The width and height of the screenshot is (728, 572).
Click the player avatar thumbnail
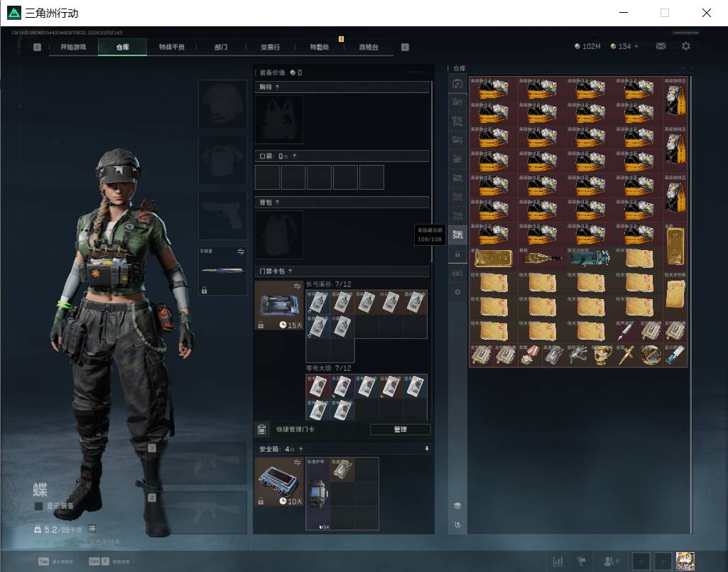tap(685, 561)
